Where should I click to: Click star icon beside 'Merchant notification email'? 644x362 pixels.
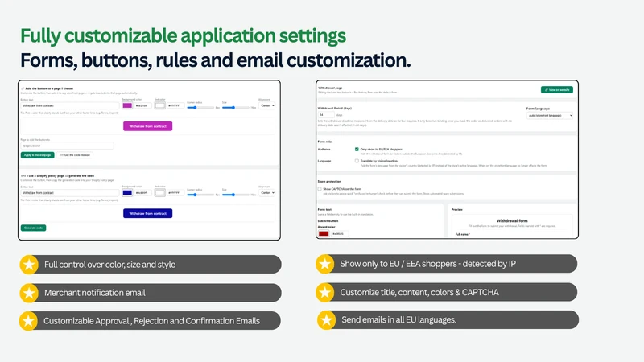coord(29,293)
